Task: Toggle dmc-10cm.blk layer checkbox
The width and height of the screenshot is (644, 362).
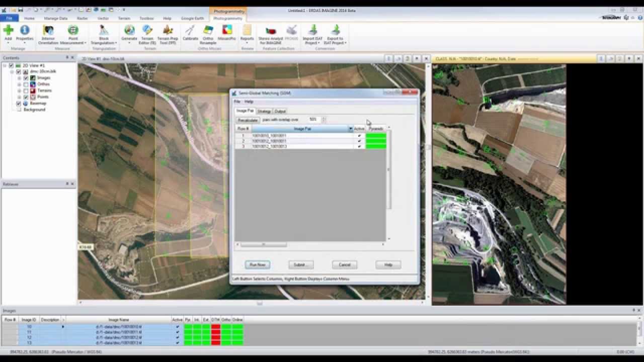Action: point(19,71)
